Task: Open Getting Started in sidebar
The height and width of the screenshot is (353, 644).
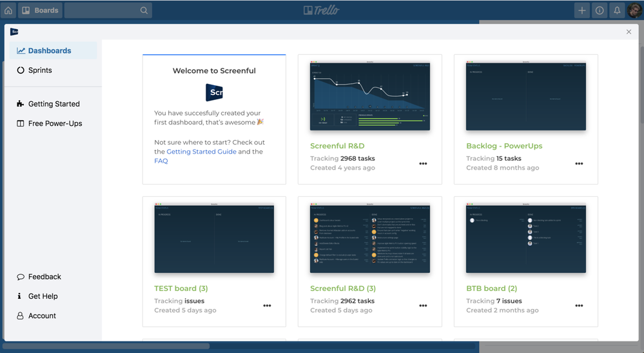Action: click(53, 104)
